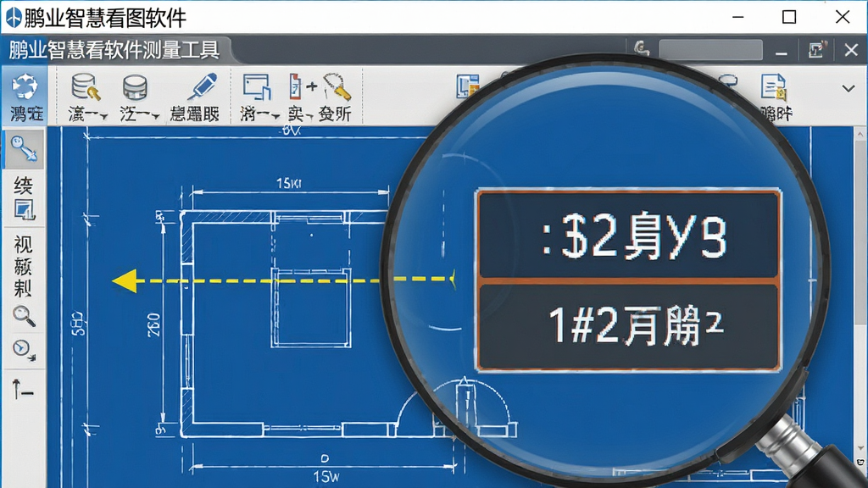Screen dimensions: 868x488
Task: Click the database-with-cursor icon in the ribbon
Action: 86,87
